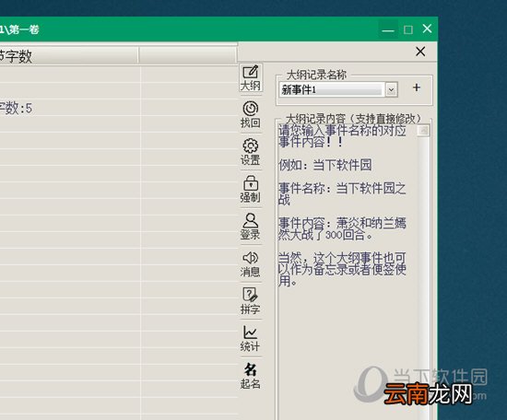507x420 pixels.
Task: Expand the 大纲记录名称 dropdown arrow
Action: tap(391, 90)
